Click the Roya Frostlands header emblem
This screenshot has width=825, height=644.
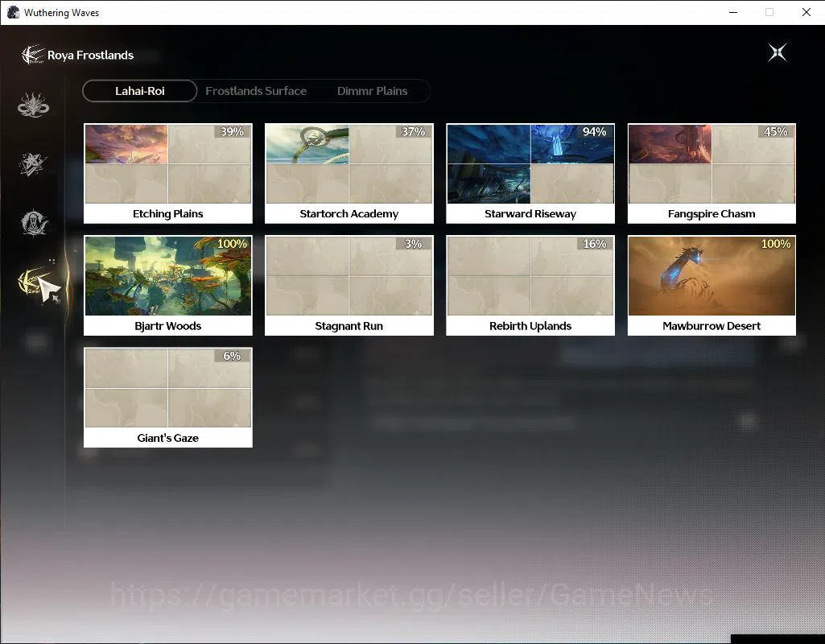[x=33, y=55]
